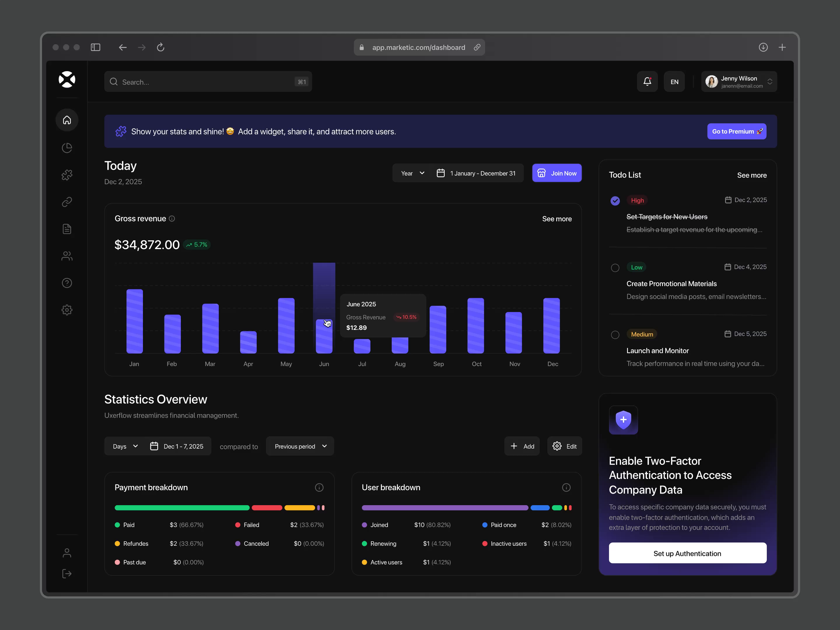Click the notification bell
Screen dimensions: 840x630
(x=647, y=81)
